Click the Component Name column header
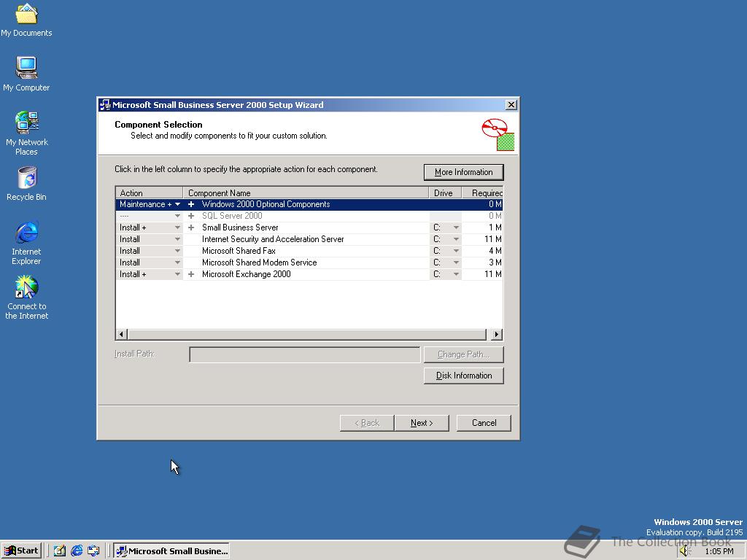747x560 pixels. pos(306,192)
